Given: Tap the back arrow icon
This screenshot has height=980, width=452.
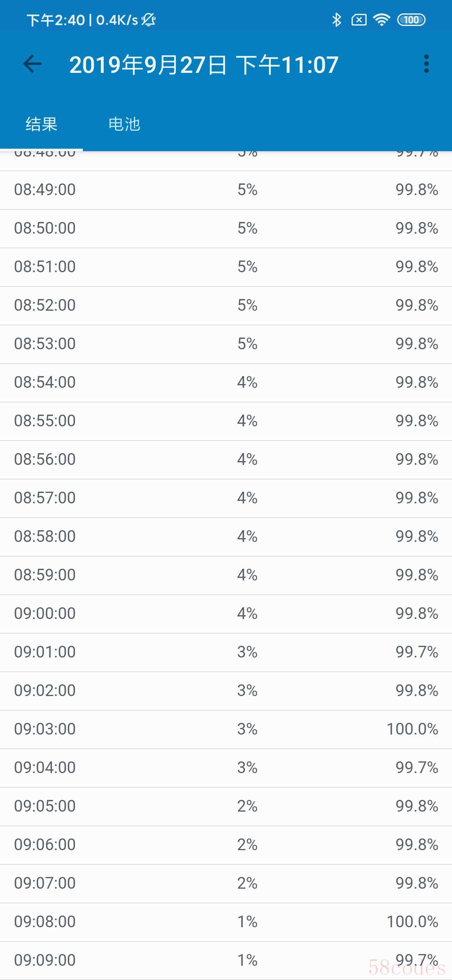Looking at the screenshot, I should click(32, 64).
